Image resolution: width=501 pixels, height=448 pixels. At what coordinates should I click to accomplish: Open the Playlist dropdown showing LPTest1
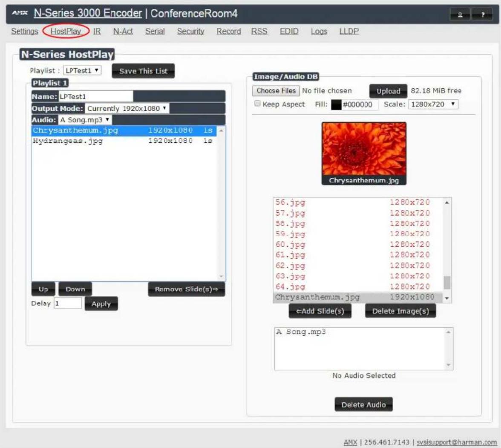82,70
